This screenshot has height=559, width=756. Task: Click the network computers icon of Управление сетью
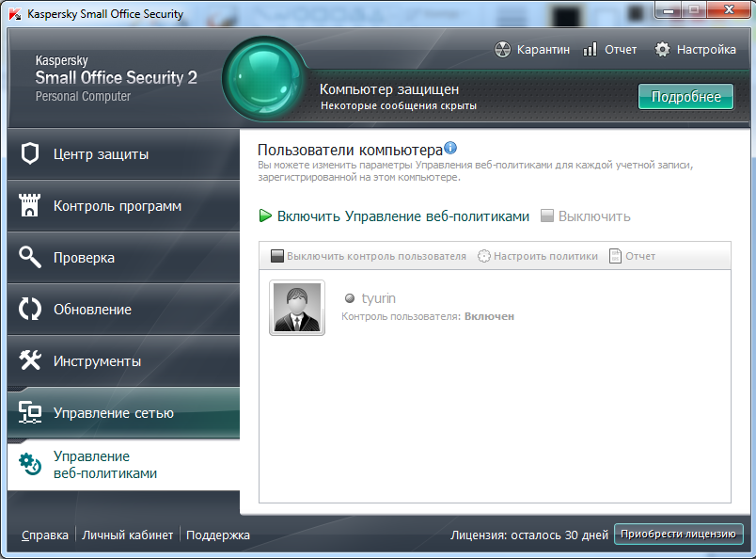(30, 412)
